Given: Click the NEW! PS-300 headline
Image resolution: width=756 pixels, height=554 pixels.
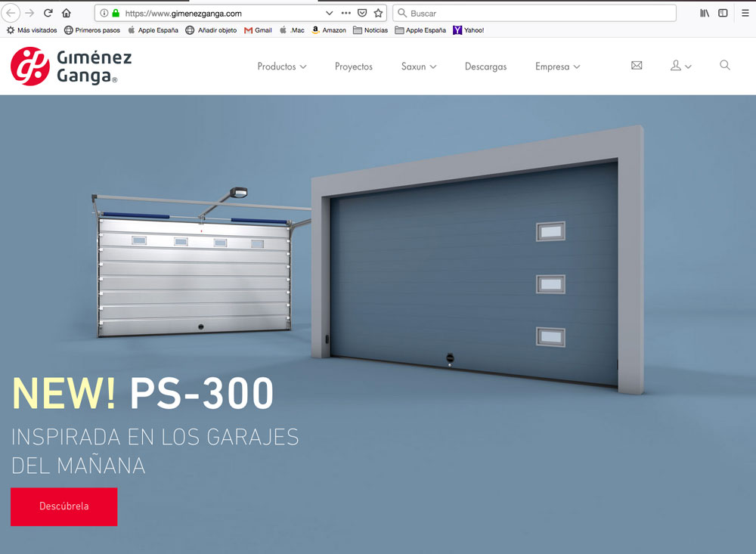Looking at the screenshot, I should pyautogui.click(x=143, y=394).
